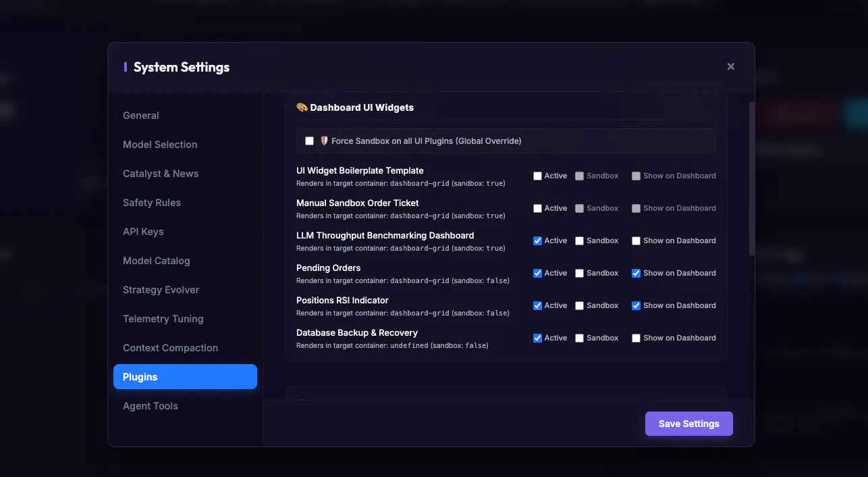
Task: Uncheck Show on Dashboard for Pending Orders
Action: point(636,273)
